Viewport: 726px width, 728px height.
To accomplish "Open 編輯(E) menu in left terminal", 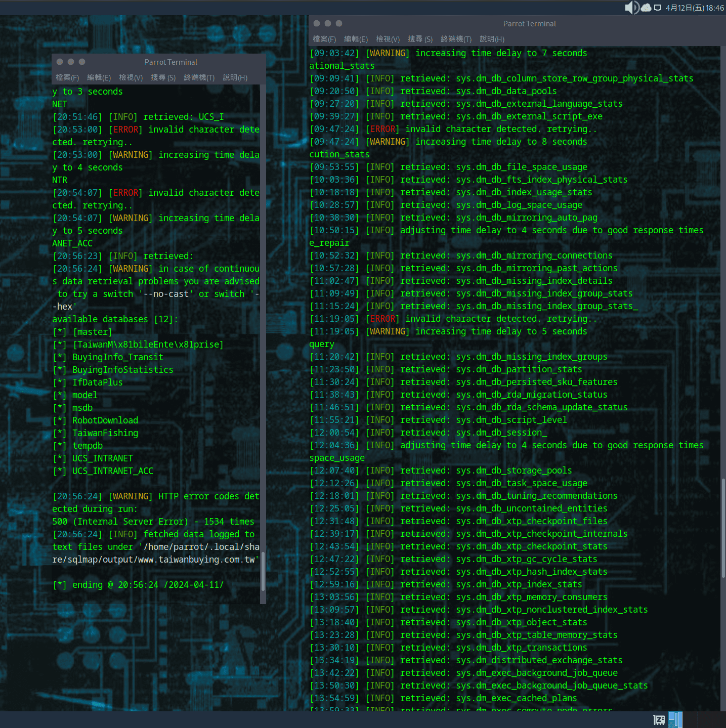I will pyautogui.click(x=99, y=77).
